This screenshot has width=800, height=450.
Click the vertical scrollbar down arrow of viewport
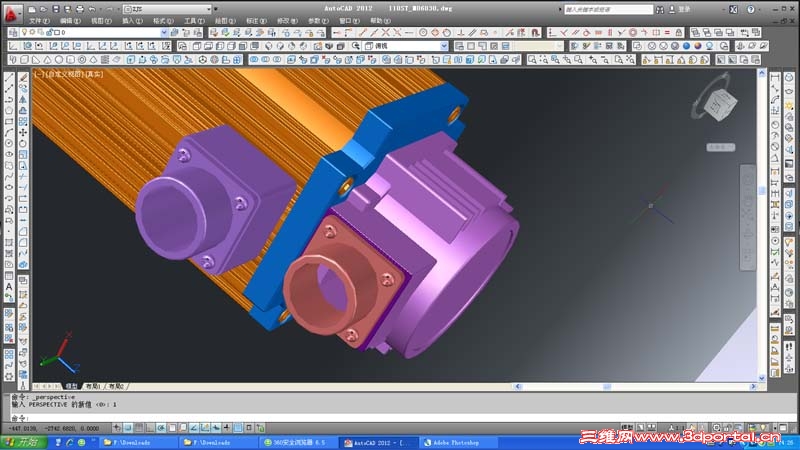tap(762, 379)
